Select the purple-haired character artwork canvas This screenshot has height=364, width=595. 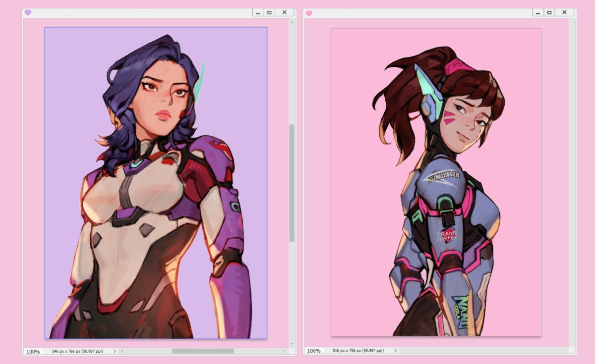point(156,183)
